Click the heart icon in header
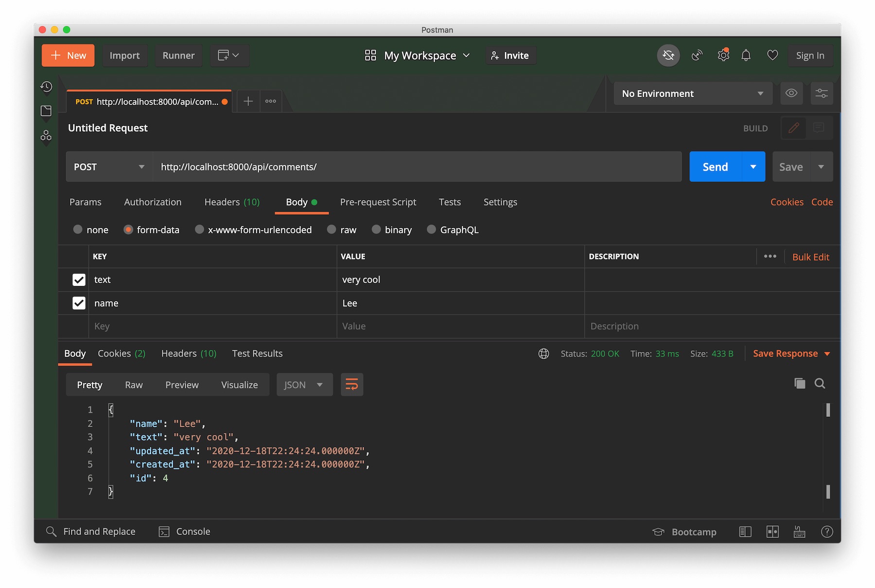Viewport: 875px width, 588px height. (772, 55)
